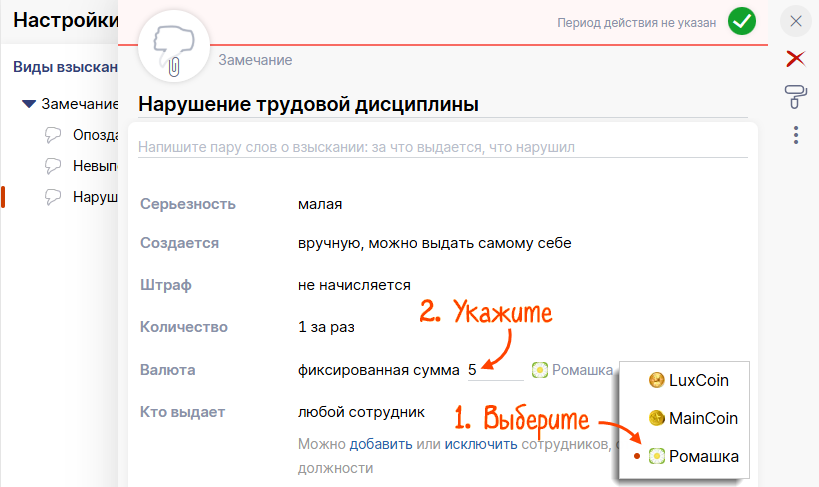Viewport: 819px width, 487px height.
Task: Open the Ромашка currency dropdown
Action: 572,370
